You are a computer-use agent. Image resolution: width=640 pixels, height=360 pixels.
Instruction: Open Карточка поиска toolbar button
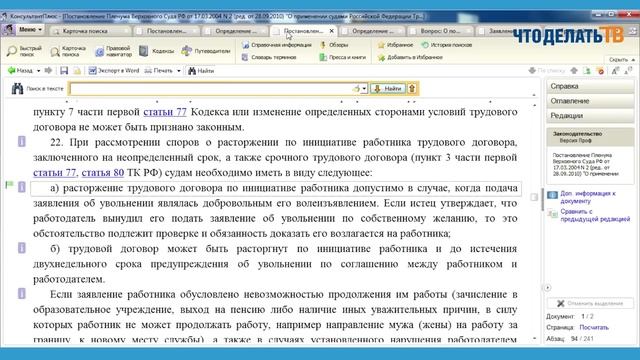[68, 51]
